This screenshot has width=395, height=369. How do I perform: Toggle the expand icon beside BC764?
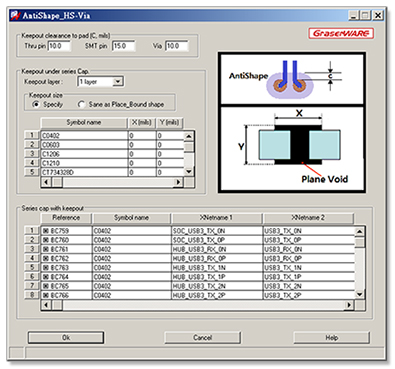coord(46,277)
